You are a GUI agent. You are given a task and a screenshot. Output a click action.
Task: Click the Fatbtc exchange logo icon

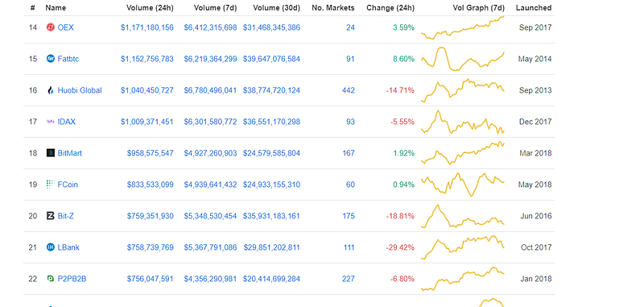coord(51,59)
